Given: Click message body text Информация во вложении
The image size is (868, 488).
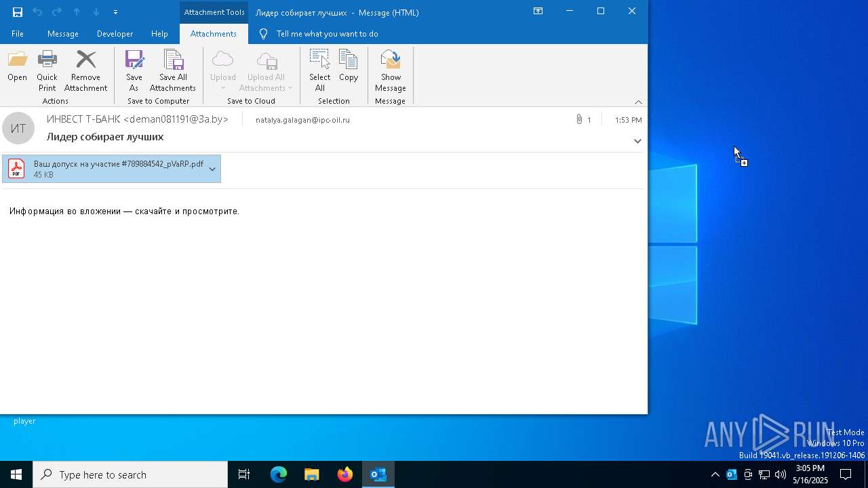Looking at the screenshot, I should click(x=124, y=211).
